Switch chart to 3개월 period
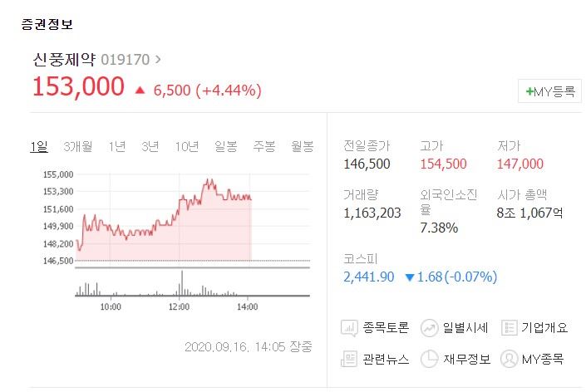The height and width of the screenshot is (392, 586). tap(78, 146)
